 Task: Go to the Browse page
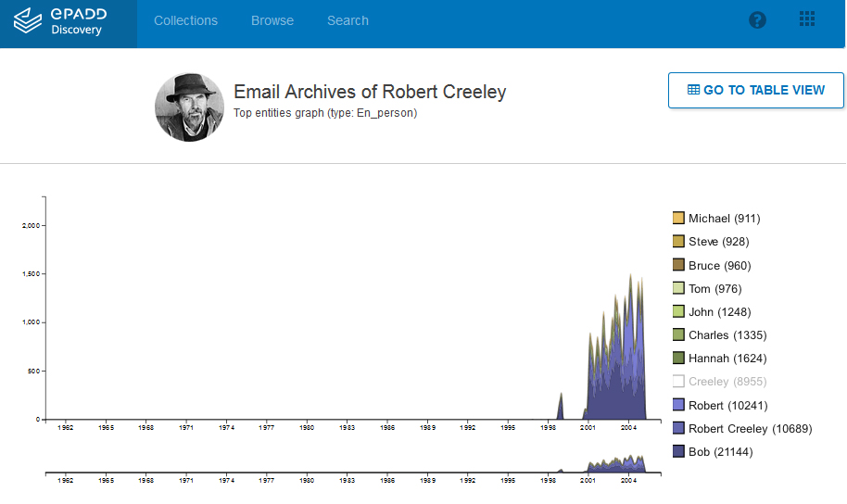coord(272,20)
